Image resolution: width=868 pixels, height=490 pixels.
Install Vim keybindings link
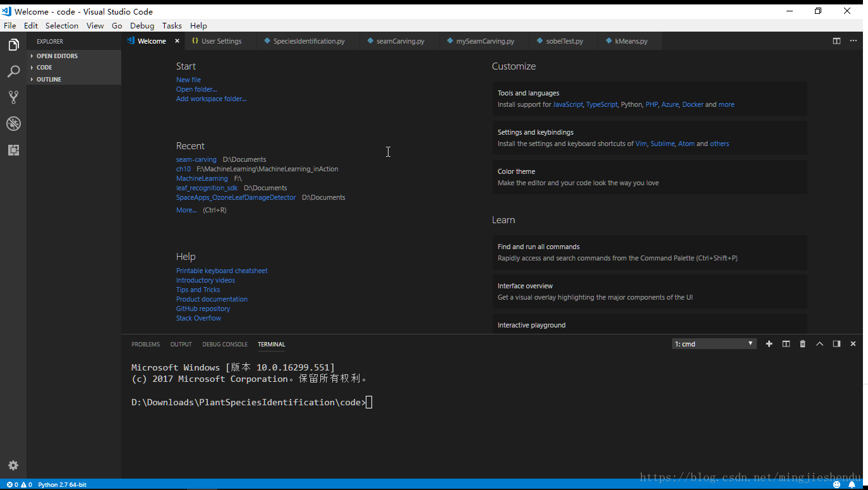point(641,144)
